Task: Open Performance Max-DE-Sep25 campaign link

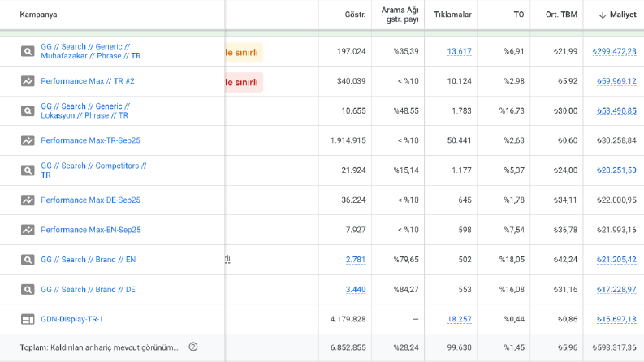Action: tap(90, 200)
